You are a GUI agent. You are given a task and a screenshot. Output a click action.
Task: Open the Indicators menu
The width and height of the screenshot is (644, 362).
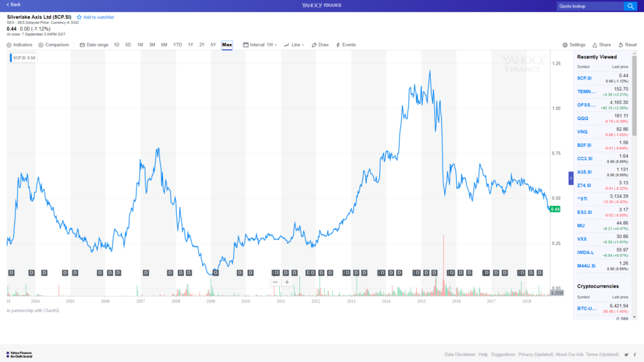click(19, 45)
